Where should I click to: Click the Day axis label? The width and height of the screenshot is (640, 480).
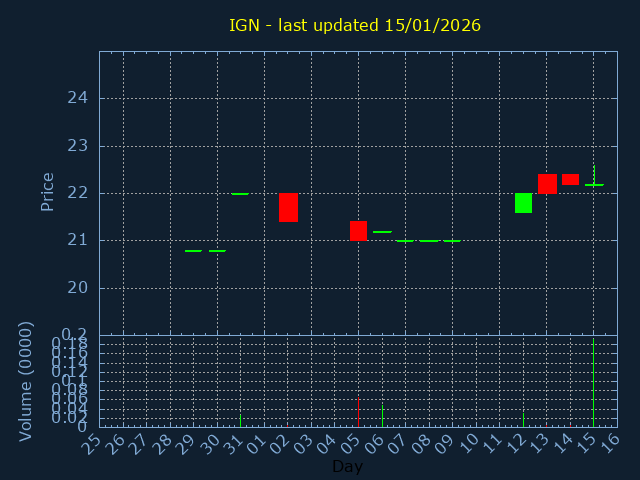[347, 467]
